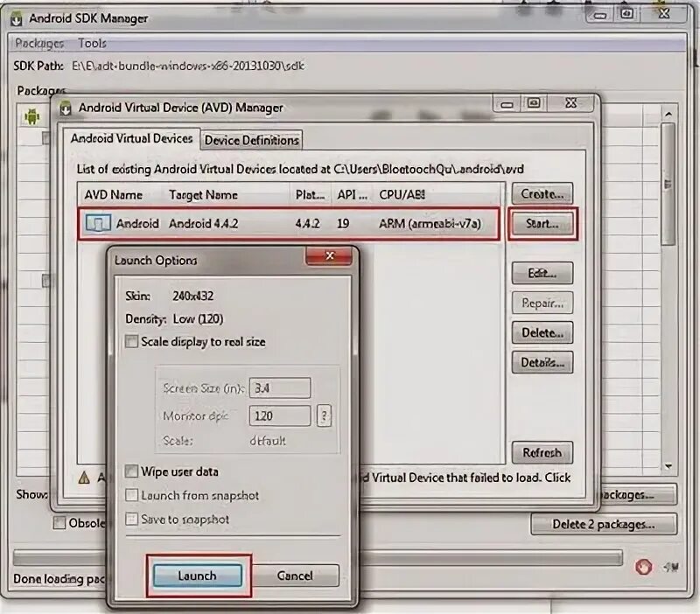Click the log icon beside stop icon
Viewport: 700px width, 614px height.
tap(670, 567)
